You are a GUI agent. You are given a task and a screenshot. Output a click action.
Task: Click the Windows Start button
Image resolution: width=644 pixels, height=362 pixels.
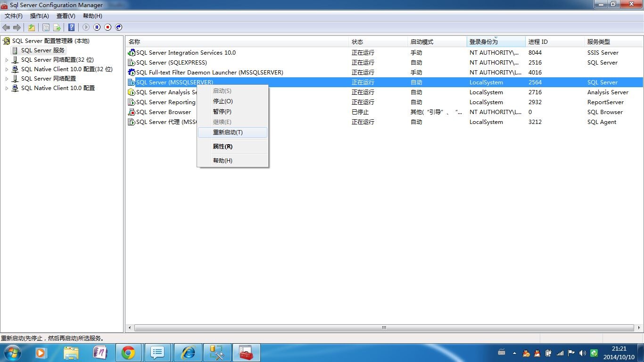coord(12,353)
